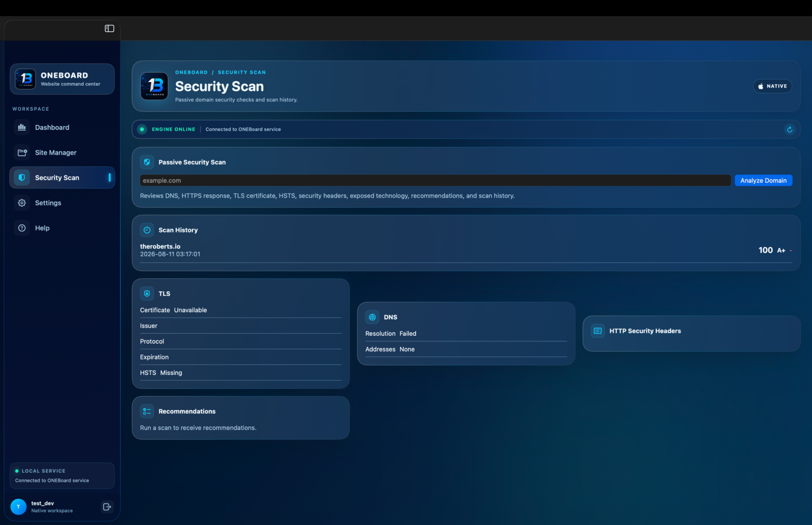Click the Addresses None row
Screen dimensions: 812x525
(466, 349)
